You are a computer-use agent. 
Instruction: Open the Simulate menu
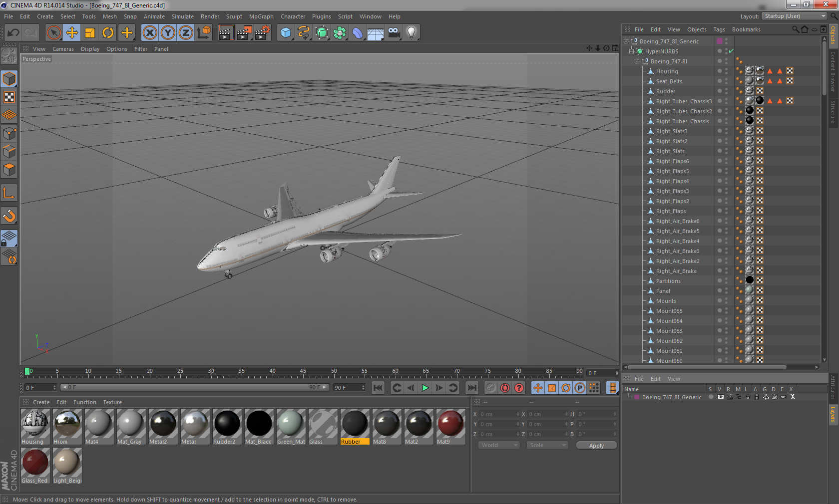tap(183, 16)
